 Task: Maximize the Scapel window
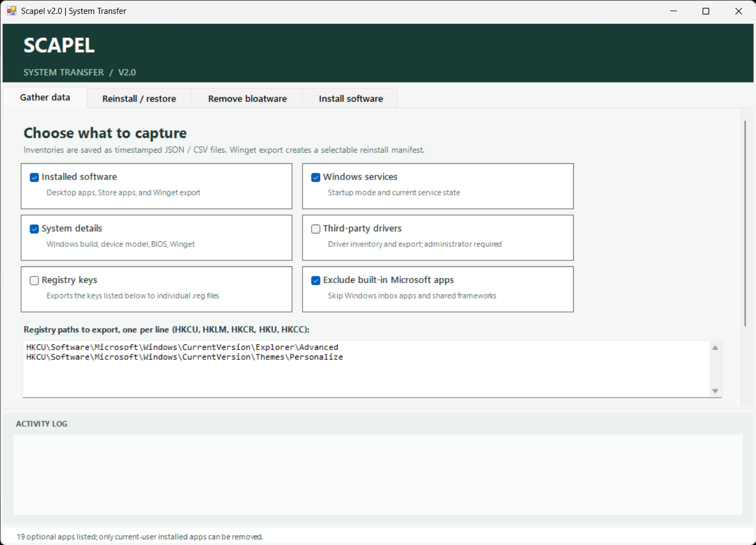706,11
